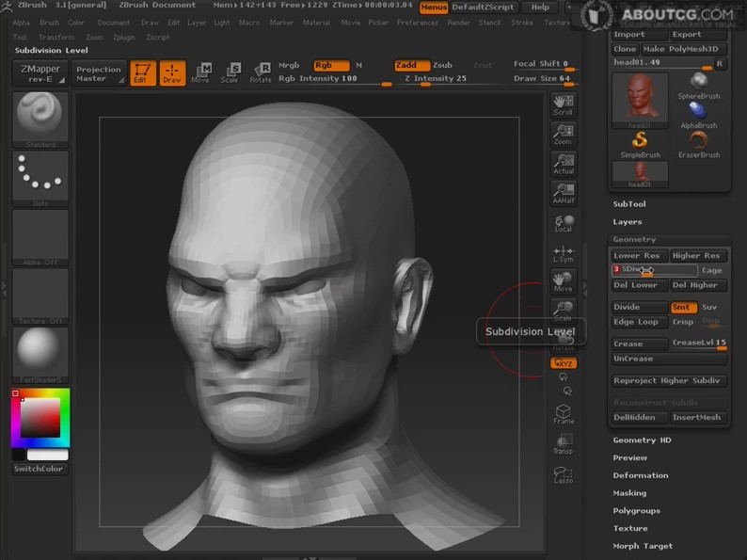Pick a color in the color picker square
747x560 pixels.
pos(40,418)
